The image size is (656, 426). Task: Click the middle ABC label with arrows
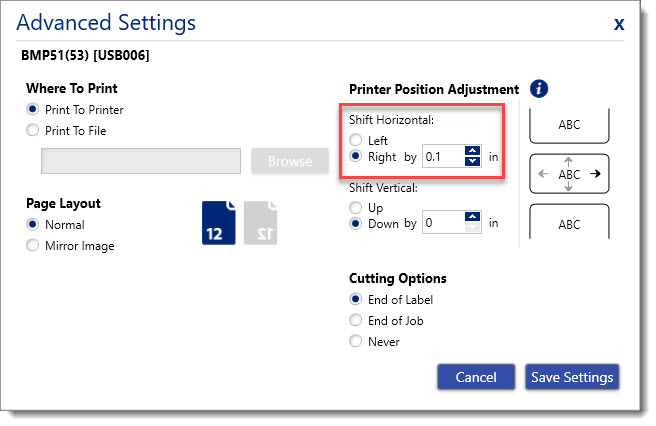tap(568, 174)
